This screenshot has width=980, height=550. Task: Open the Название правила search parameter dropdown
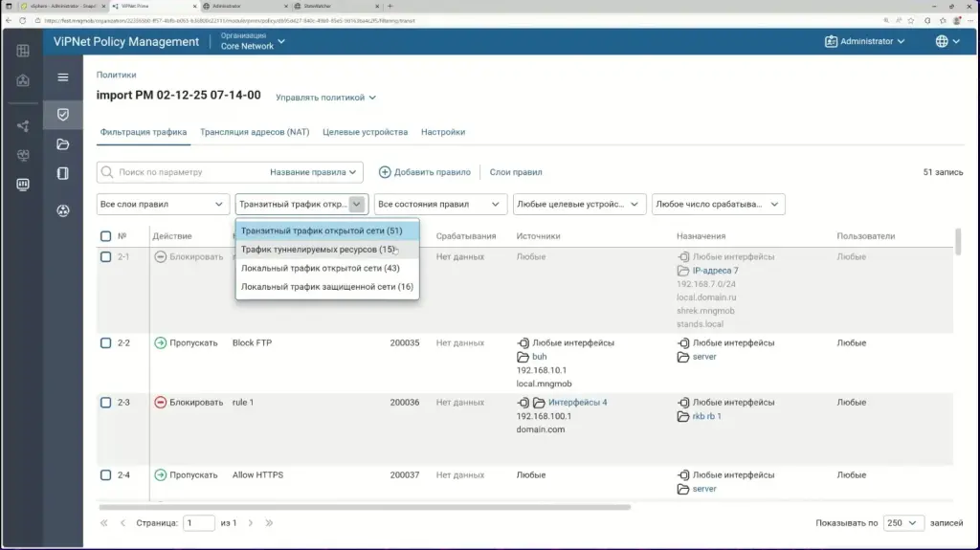pos(313,172)
